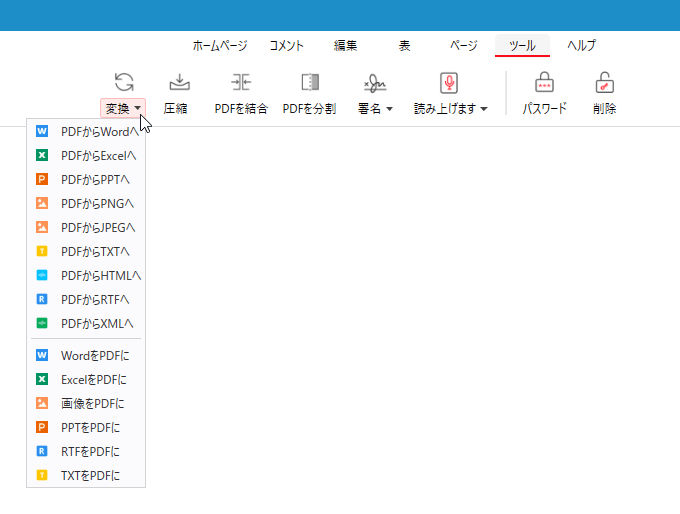
Task: Click the compress (圧縮) download-tray icon
Action: [180, 82]
